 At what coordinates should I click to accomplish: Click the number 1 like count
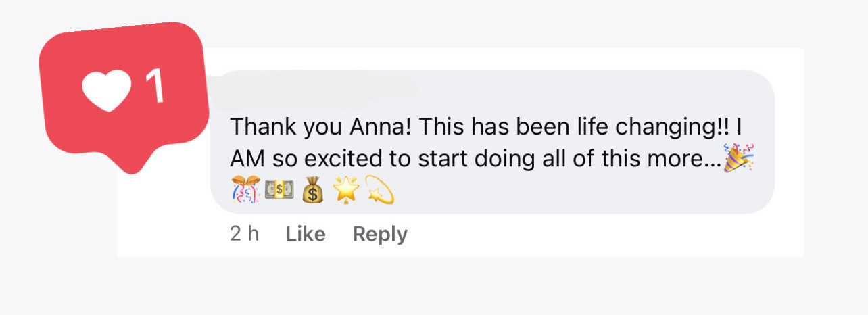click(156, 87)
